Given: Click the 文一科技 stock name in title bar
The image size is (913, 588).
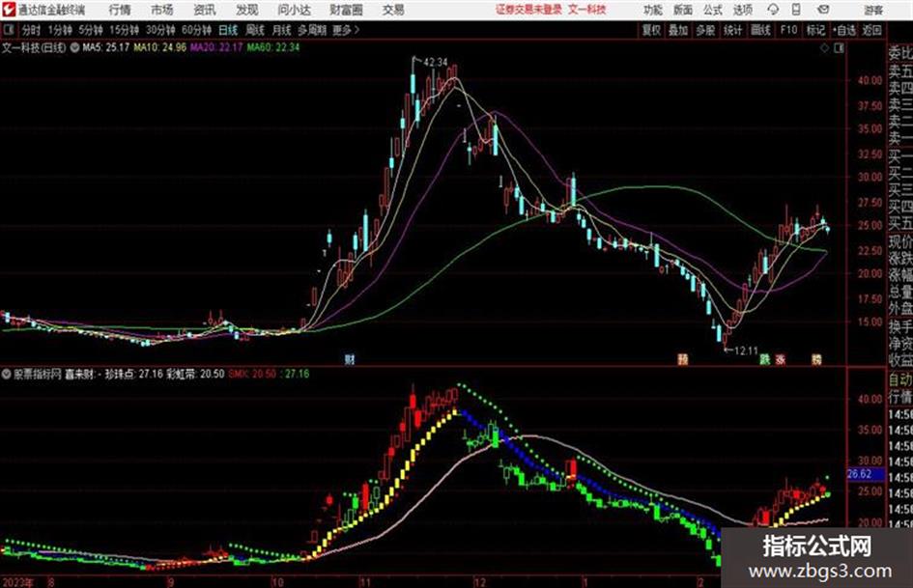Looking at the screenshot, I should pos(587,10).
